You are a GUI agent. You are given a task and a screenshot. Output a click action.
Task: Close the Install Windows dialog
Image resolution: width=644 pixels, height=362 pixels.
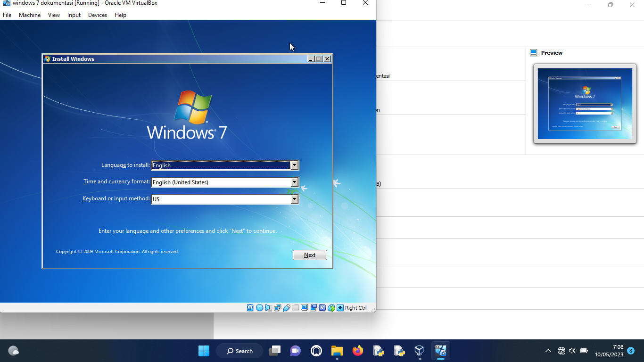327,59
